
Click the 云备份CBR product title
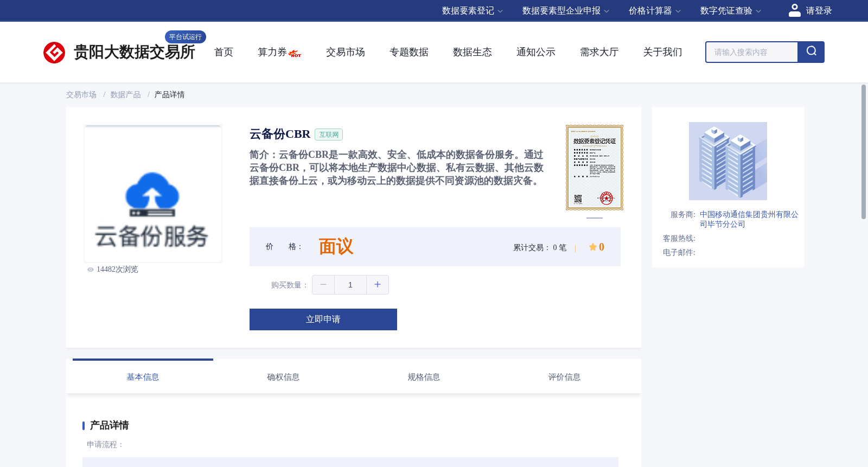pyautogui.click(x=280, y=134)
